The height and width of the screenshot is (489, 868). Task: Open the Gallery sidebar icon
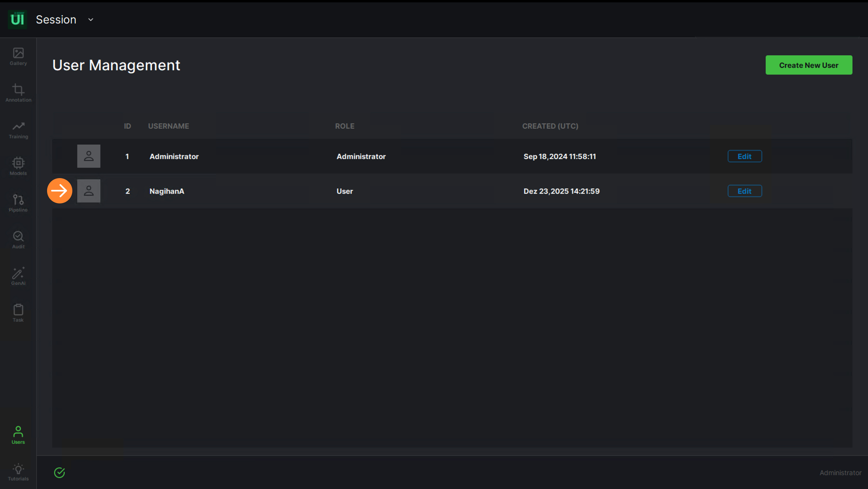(x=18, y=56)
